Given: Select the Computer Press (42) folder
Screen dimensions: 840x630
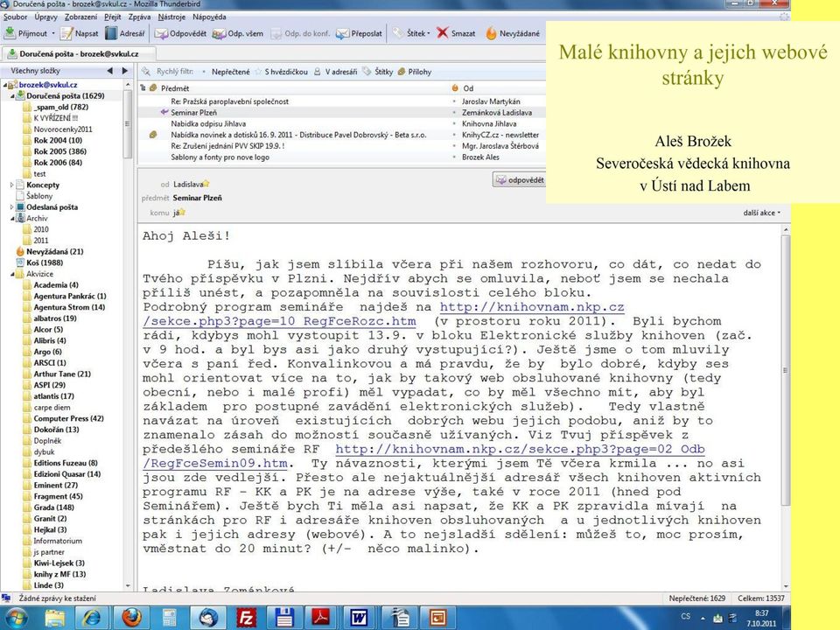Looking at the screenshot, I should coord(68,418).
